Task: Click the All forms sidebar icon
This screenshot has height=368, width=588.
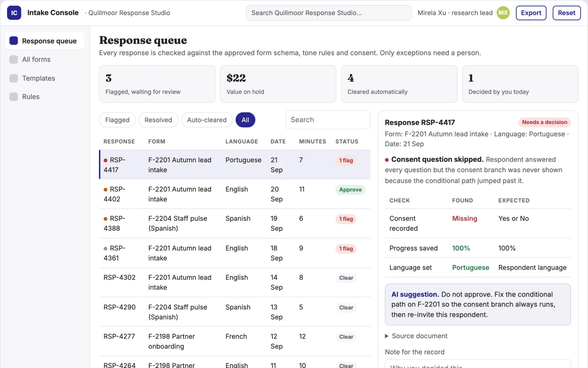Action: tap(14, 59)
